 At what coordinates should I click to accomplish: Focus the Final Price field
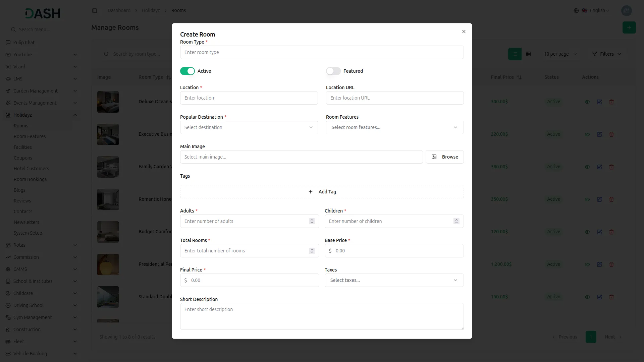[x=250, y=280]
